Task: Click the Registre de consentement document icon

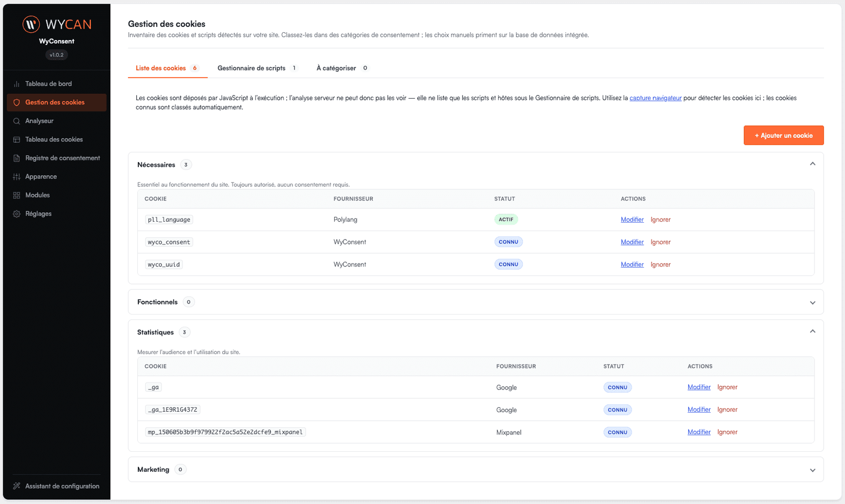Action: [16, 158]
